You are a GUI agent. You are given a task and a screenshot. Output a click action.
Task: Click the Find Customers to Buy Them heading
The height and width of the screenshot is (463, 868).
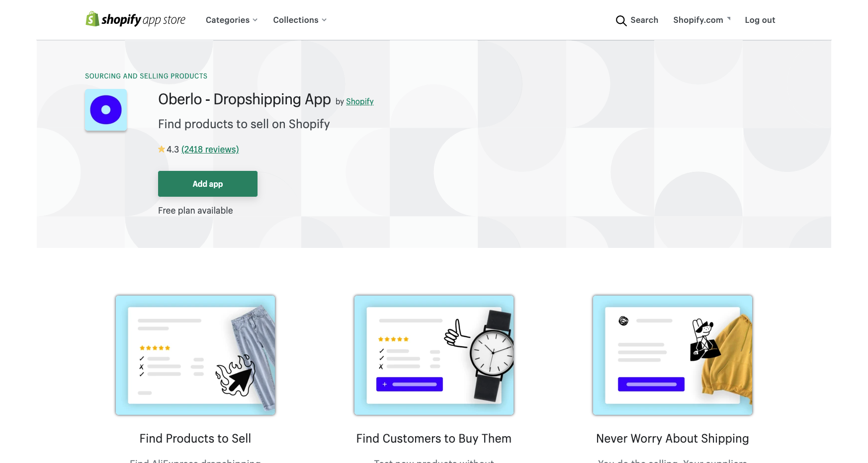click(434, 439)
